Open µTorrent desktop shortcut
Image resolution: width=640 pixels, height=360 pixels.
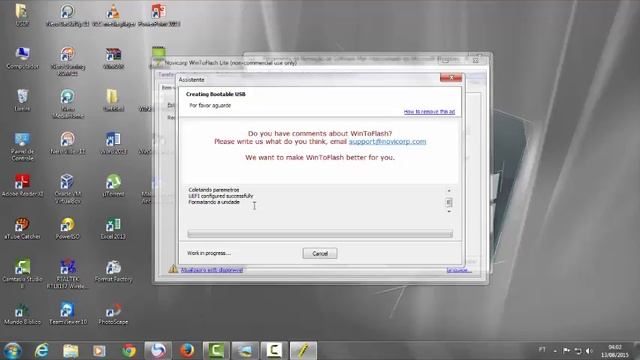113,185
